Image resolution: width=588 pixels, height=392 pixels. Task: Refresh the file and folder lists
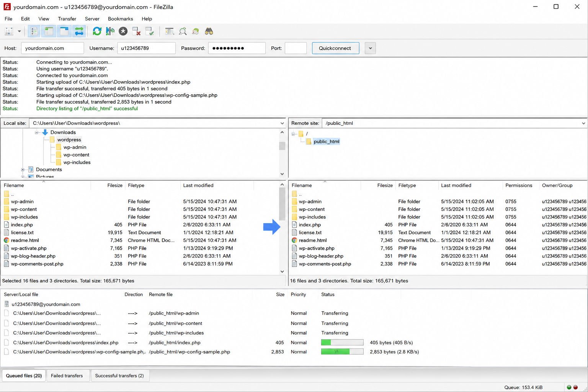[x=97, y=31]
